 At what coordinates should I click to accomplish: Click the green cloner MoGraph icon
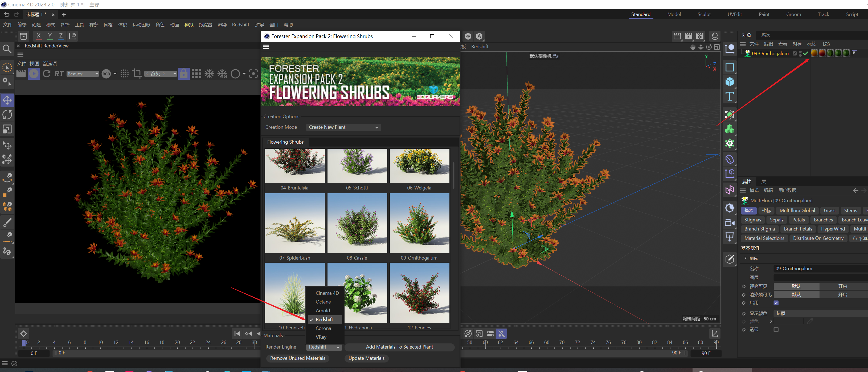[730, 129]
